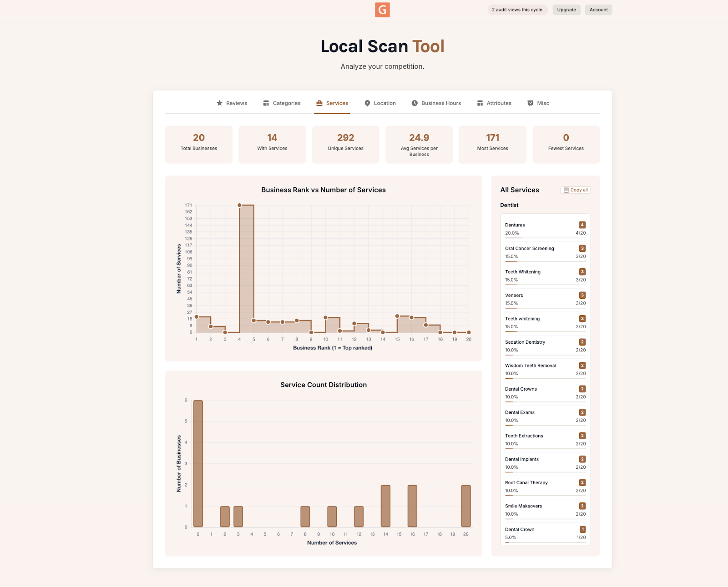This screenshot has width=728, height=587.
Task: Click the rank 1 data point on chart
Action: click(197, 317)
